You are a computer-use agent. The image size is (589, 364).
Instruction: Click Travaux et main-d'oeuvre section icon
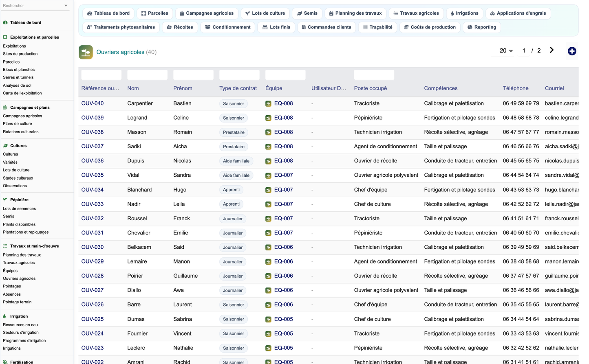5,246
